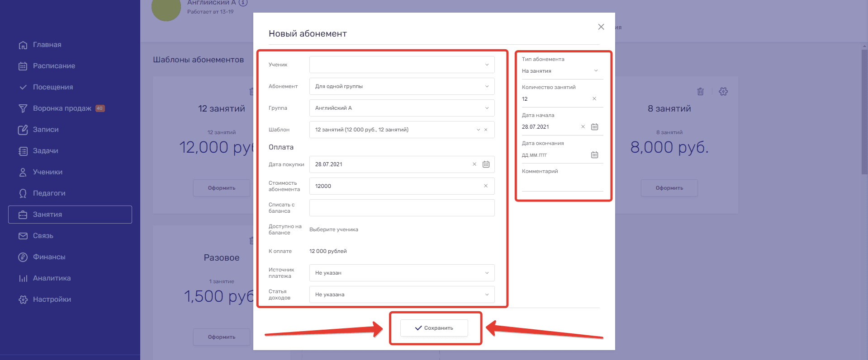Clear the Стоимость абонемента value

486,186
